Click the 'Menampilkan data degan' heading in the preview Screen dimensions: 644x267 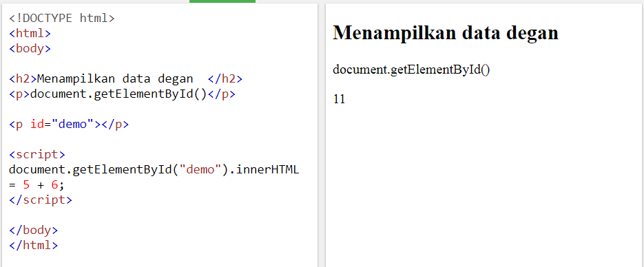pos(446,33)
